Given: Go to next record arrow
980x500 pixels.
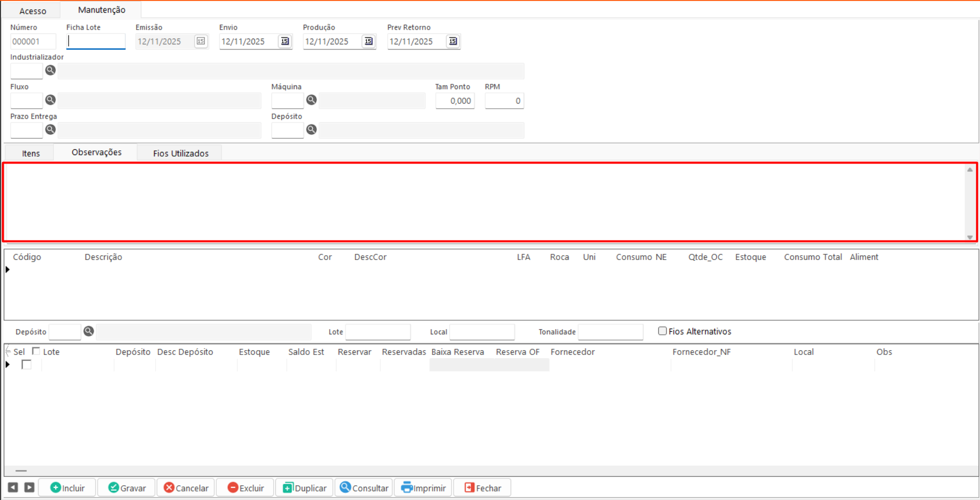Looking at the screenshot, I should click(x=30, y=488).
